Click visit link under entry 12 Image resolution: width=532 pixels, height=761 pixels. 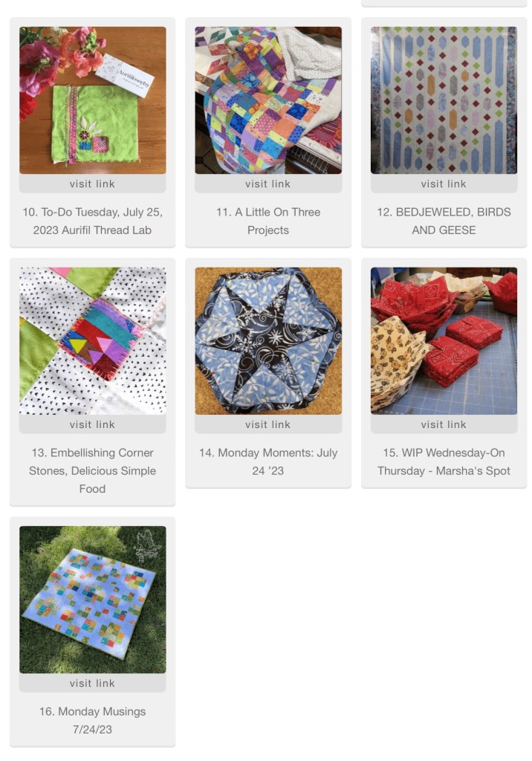click(444, 184)
